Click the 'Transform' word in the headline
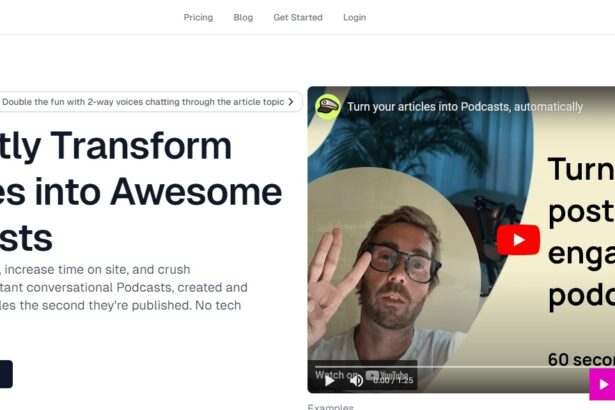The height and width of the screenshot is (410, 615). click(141, 146)
